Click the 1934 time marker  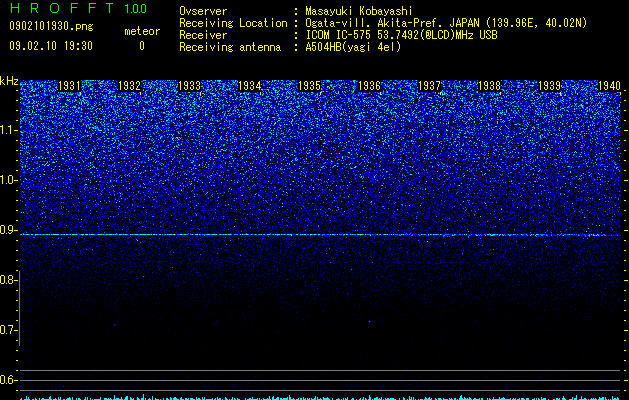click(250, 86)
